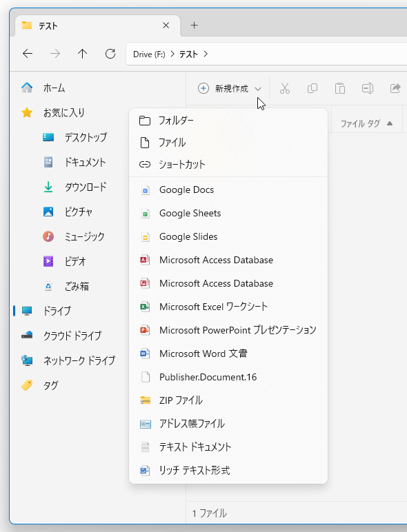The image size is (407, 532).
Task: Create a Microsoft PowerPoint プレゼンテーション
Action: click(228, 330)
